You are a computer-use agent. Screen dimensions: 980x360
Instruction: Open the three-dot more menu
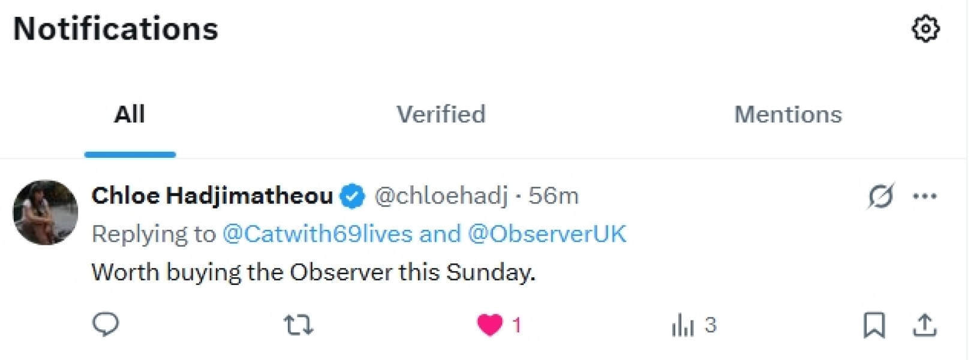tap(926, 195)
